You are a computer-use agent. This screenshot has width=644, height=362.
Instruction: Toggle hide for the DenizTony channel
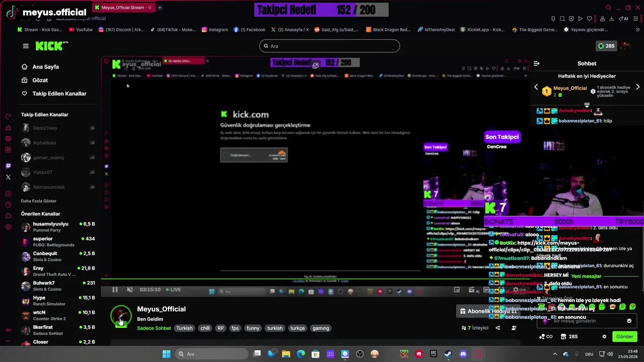click(92, 128)
